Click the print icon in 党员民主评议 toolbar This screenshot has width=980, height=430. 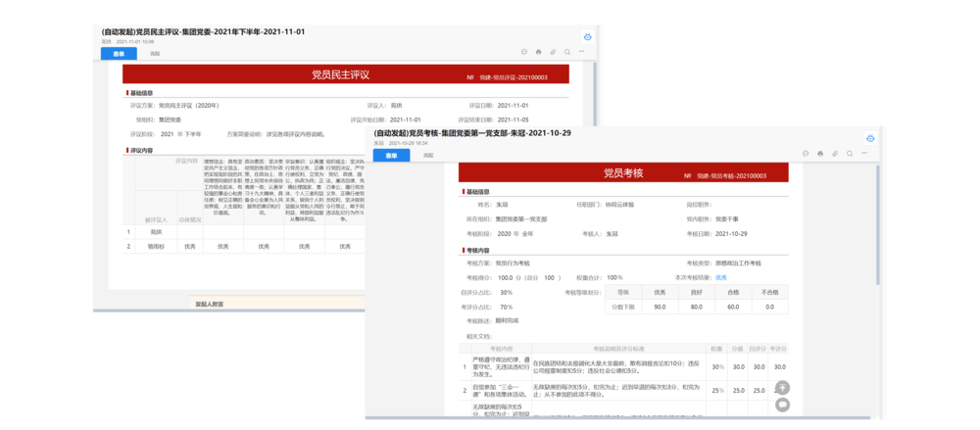pyautogui.click(x=538, y=52)
